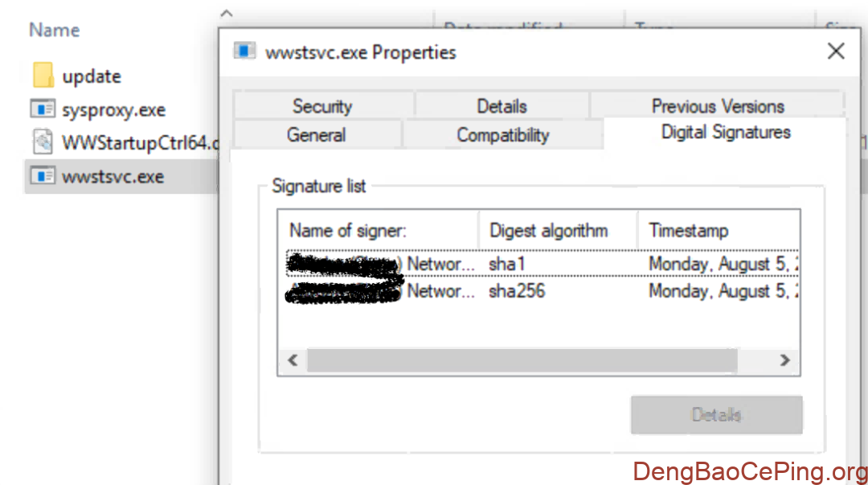The image size is (868, 485).
Task: Select the Digital Signatures tab
Action: point(725,133)
